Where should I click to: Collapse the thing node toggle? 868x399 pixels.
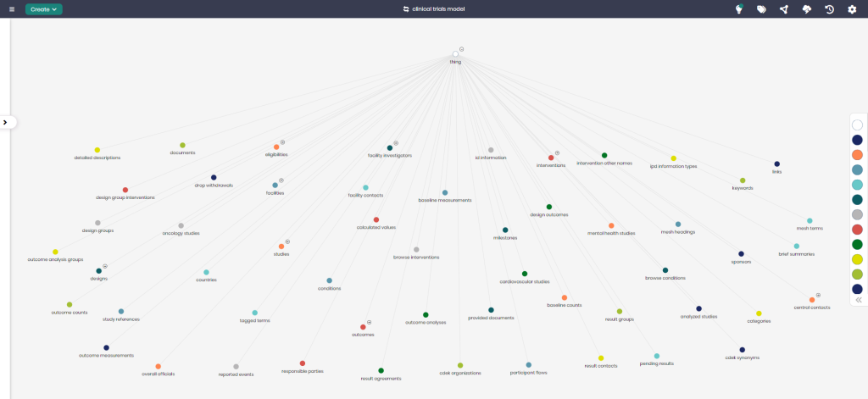click(461, 49)
